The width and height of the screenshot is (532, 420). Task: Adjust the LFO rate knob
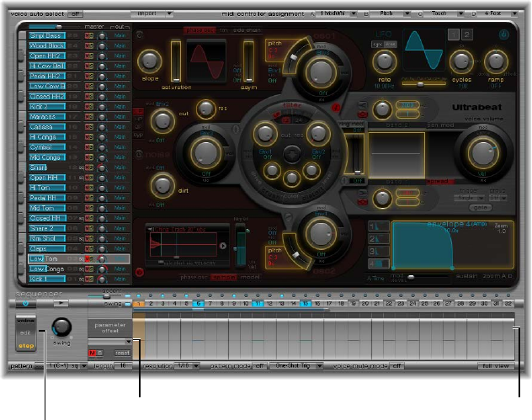click(x=385, y=61)
